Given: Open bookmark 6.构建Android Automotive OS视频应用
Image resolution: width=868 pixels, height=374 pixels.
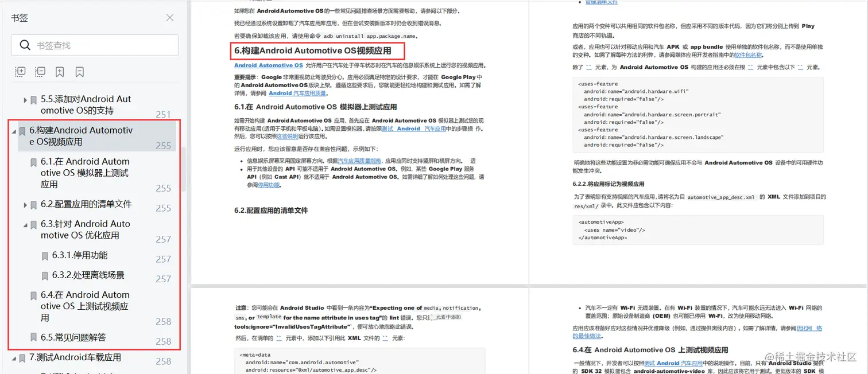Looking at the screenshot, I should tap(81, 136).
